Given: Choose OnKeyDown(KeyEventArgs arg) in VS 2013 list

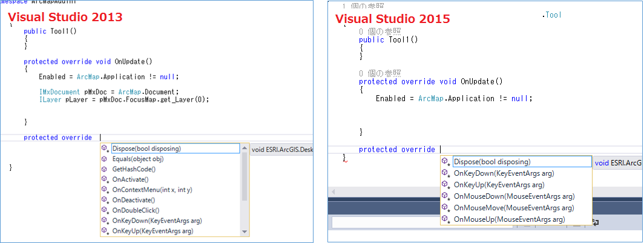Looking at the screenshot, I should (x=157, y=221).
